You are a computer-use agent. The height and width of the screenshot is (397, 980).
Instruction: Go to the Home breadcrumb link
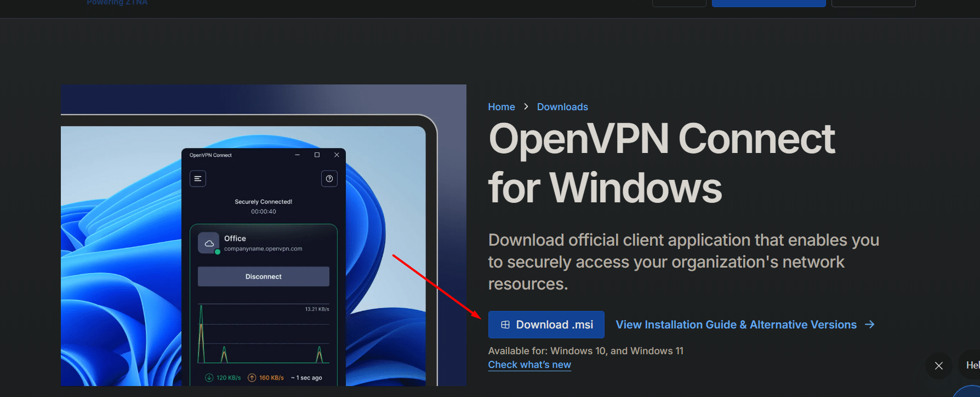(502, 107)
